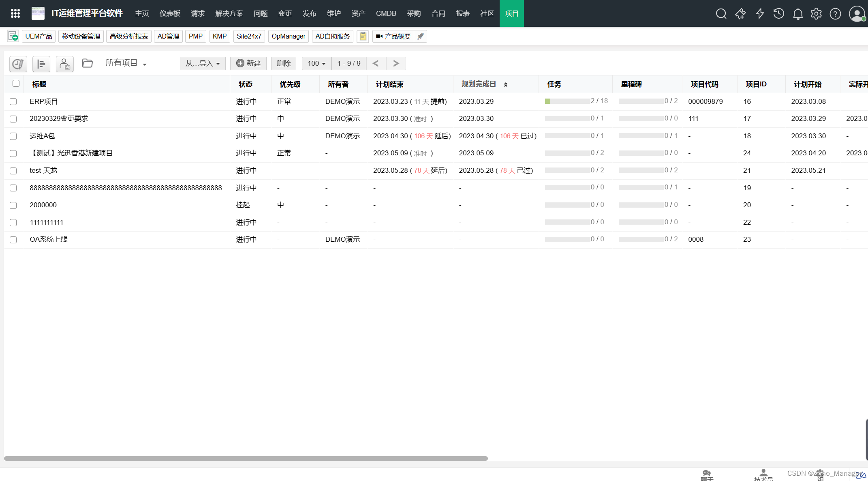The width and height of the screenshot is (868, 481).
Task: Open the resource user-calendar icon
Action: (x=65, y=64)
